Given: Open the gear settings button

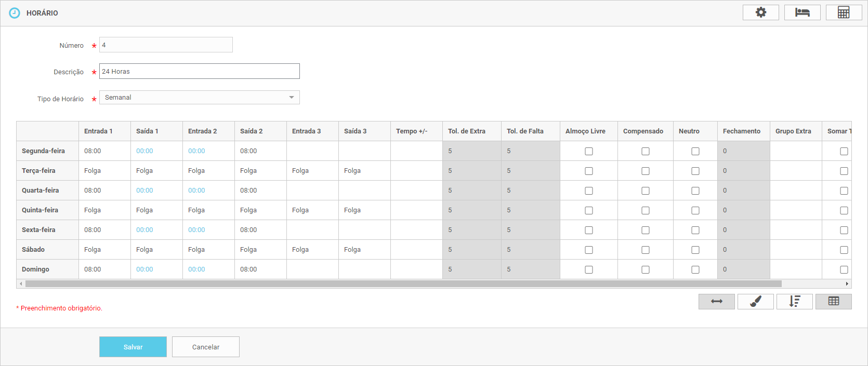Looking at the screenshot, I should tap(760, 12).
